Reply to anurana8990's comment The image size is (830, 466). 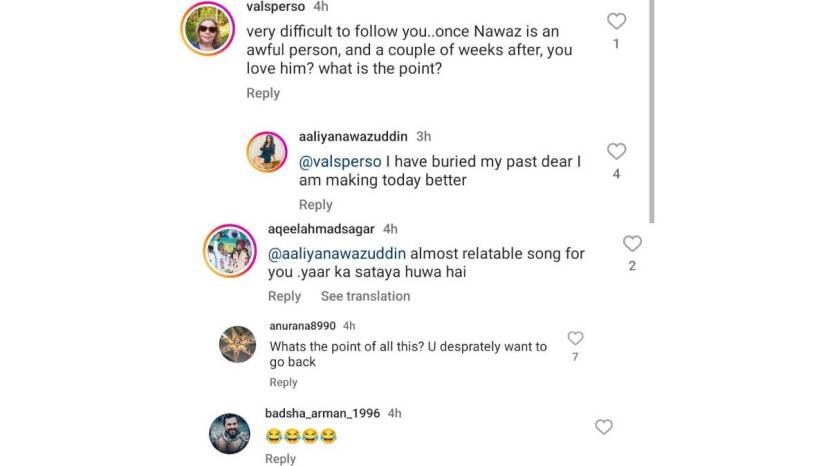283,382
